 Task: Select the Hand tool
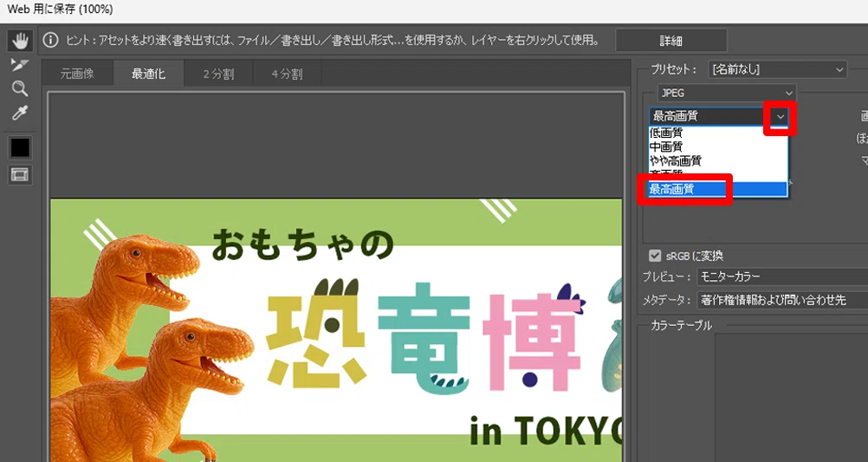[20, 41]
